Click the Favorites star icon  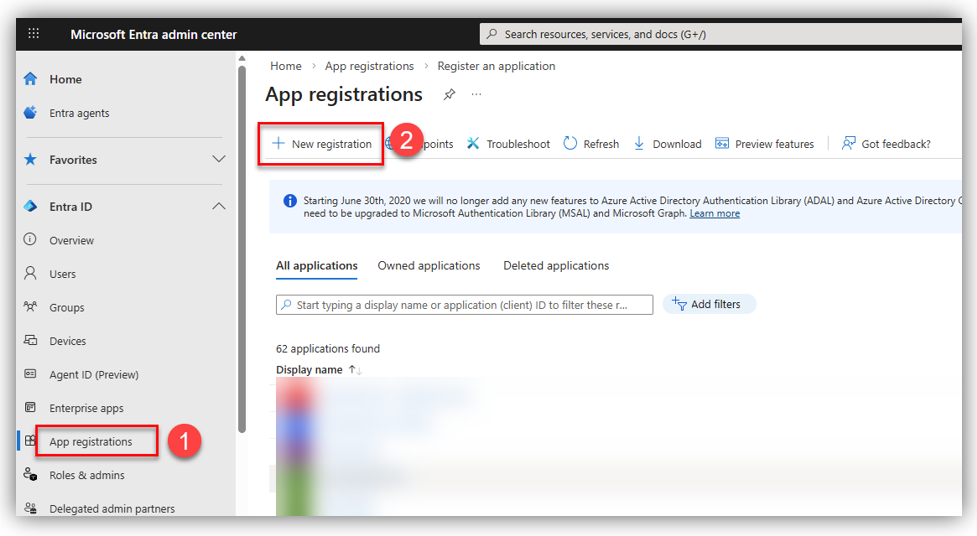pos(30,159)
